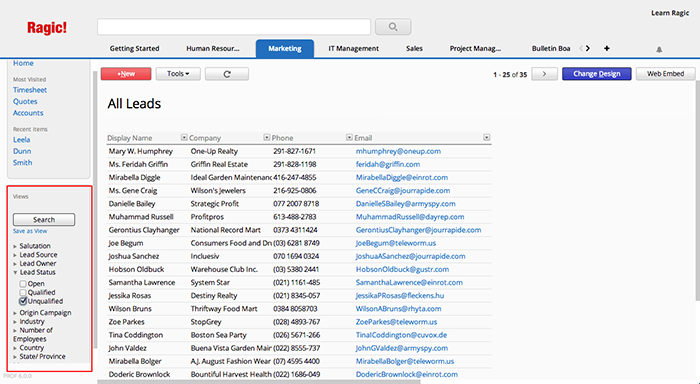Open Email column dropdown
Image resolution: width=700 pixels, height=384 pixels.
tap(487, 138)
